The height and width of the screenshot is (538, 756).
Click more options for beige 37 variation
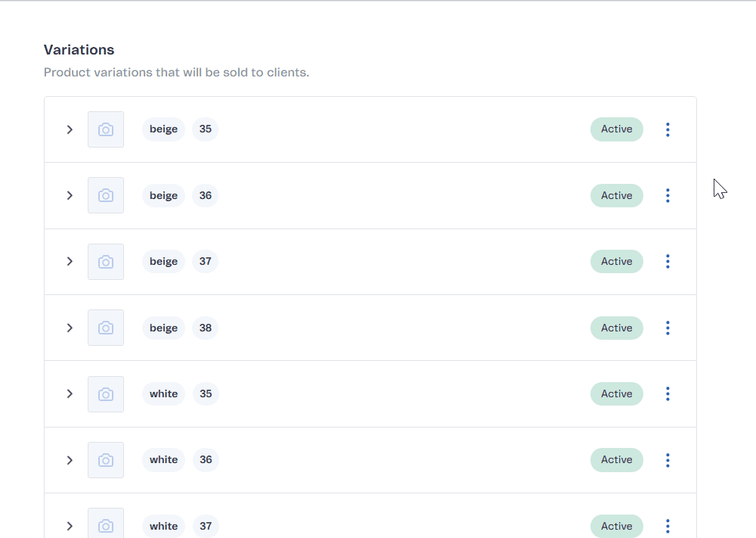668,261
